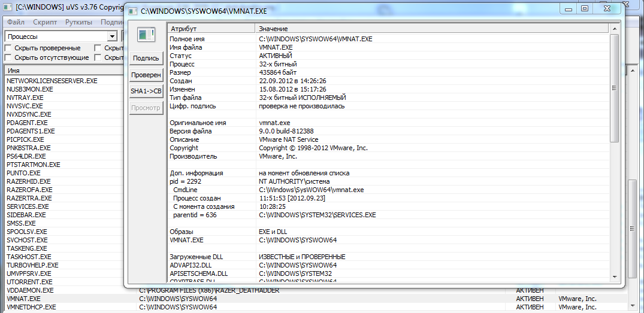Select PUNTO.EXE process row
Screen dimensions: 644x313
tap(24, 173)
